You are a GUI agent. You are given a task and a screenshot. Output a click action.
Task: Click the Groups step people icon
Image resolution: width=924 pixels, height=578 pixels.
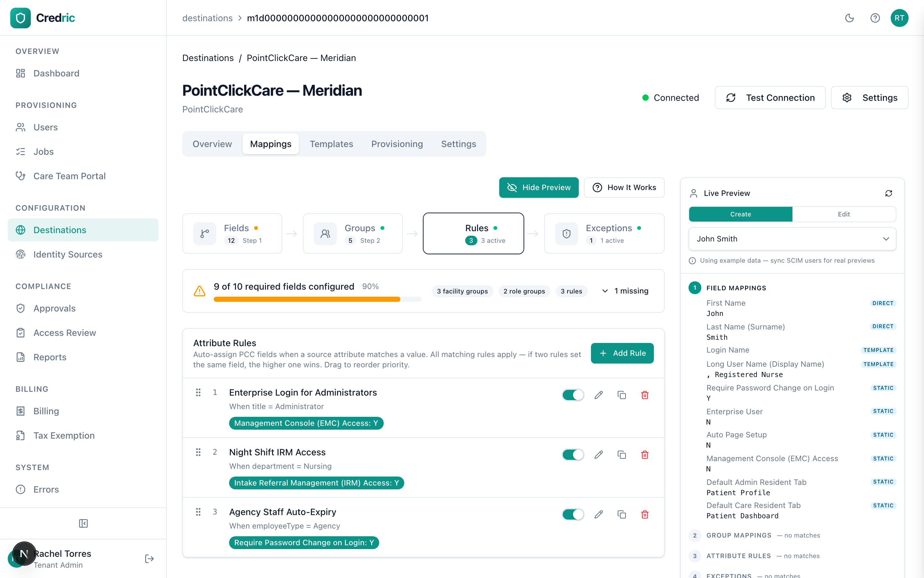[325, 233]
